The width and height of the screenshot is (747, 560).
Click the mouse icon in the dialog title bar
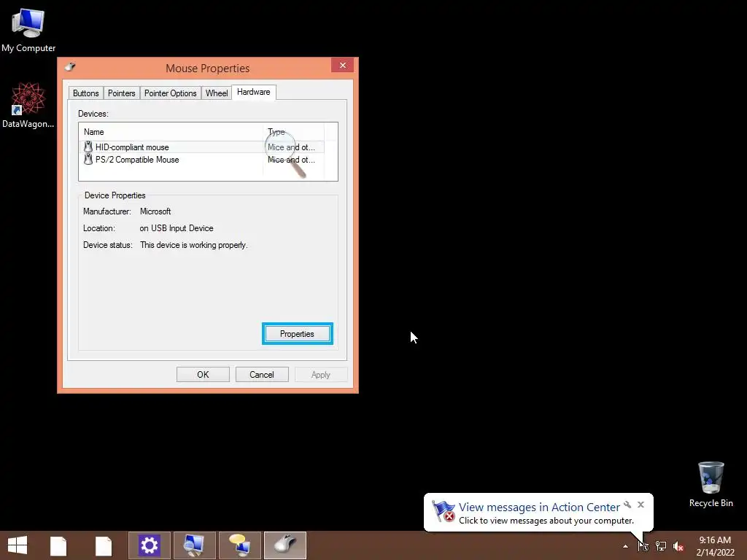click(70, 66)
